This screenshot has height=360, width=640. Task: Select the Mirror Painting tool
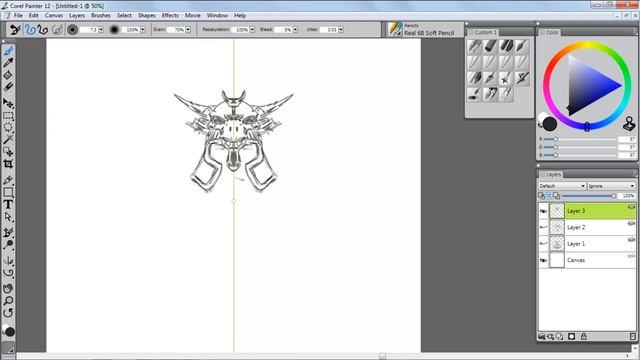8,260
